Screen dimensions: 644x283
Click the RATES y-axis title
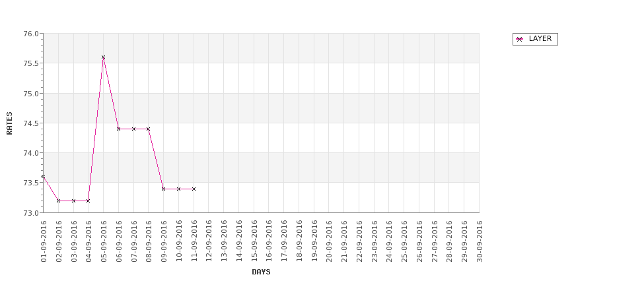click(9, 123)
